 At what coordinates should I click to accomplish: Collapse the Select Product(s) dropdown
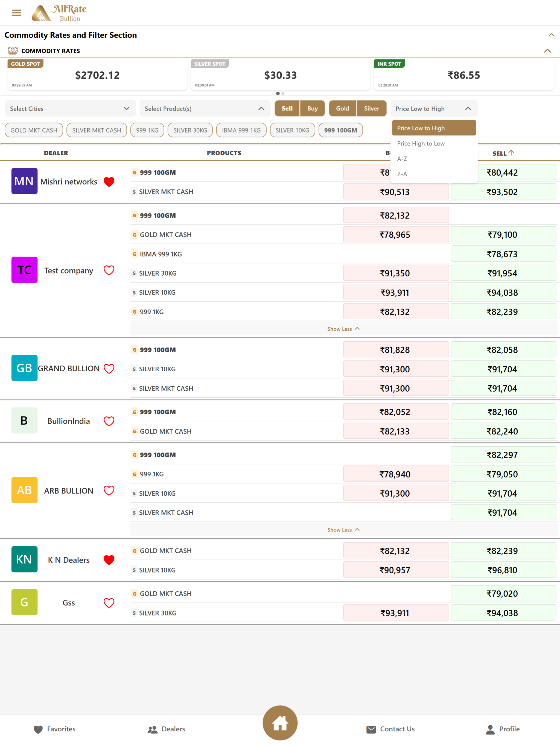pos(205,108)
